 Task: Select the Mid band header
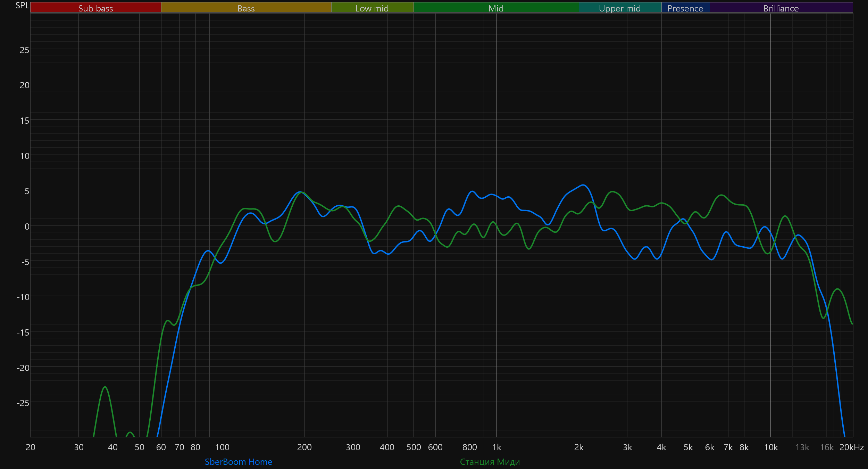[x=496, y=8]
